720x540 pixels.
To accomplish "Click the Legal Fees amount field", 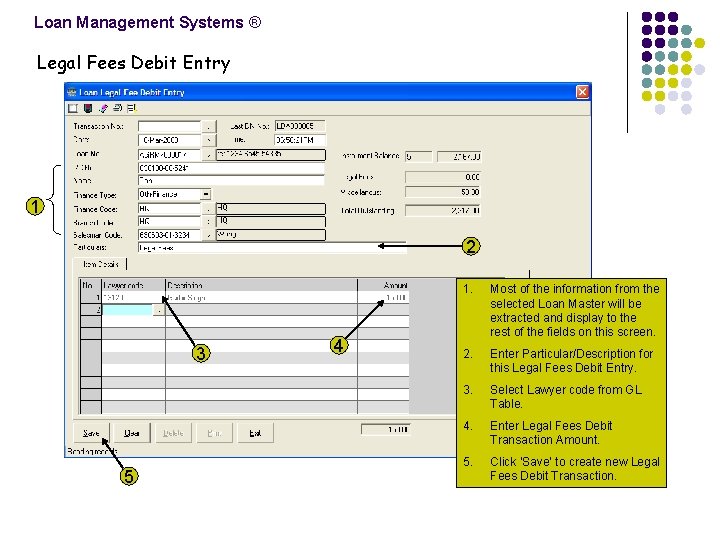I will (x=443, y=177).
